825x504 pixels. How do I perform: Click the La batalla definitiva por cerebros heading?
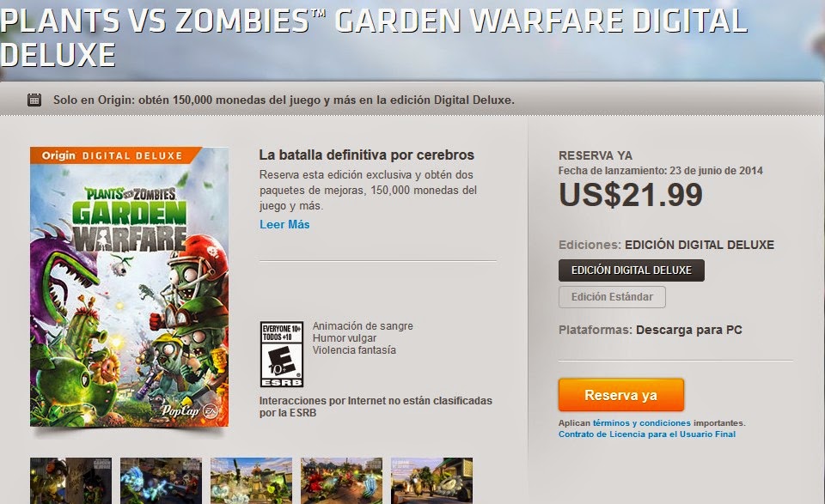[x=367, y=155]
